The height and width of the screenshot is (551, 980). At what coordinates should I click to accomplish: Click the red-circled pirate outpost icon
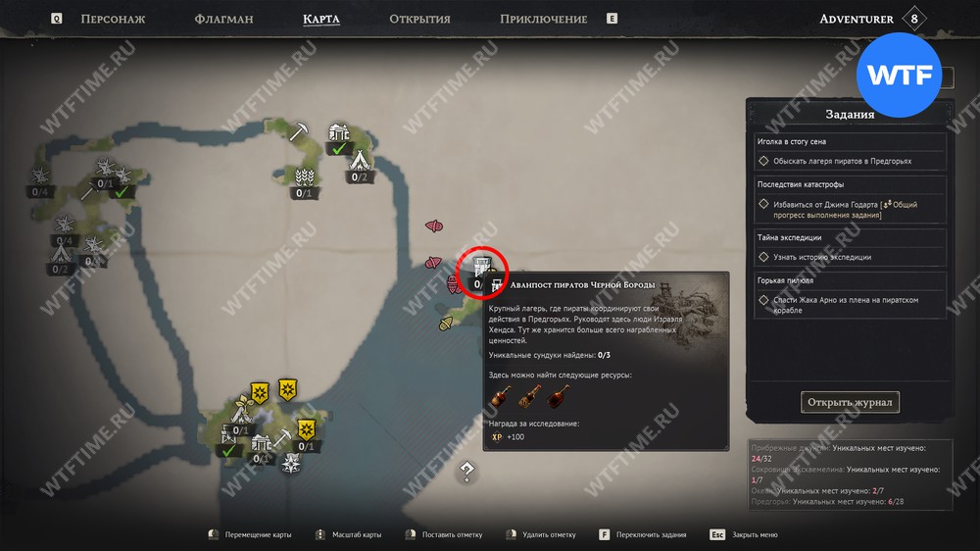tap(482, 271)
